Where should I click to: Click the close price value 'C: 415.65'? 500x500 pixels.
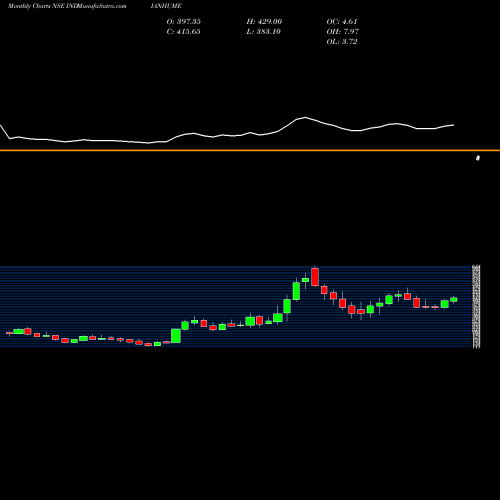[183, 32]
